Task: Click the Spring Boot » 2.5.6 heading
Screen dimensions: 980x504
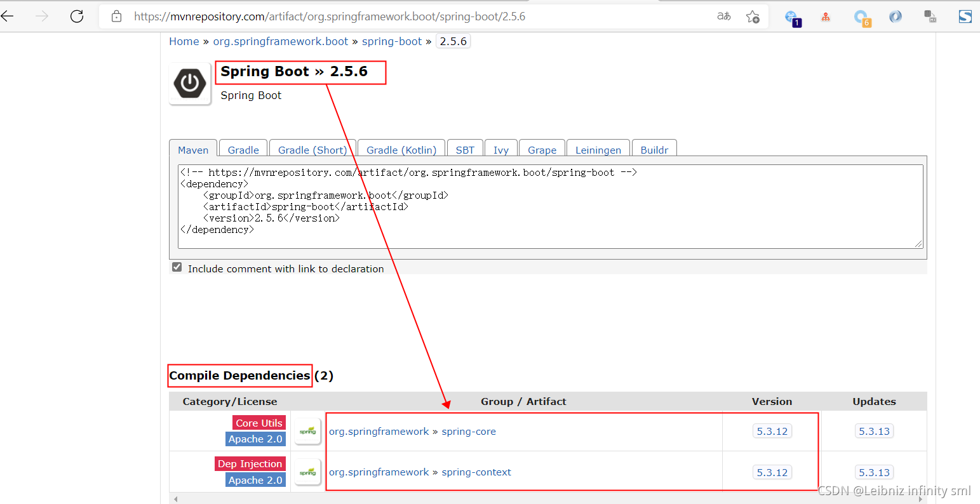Action: click(x=294, y=72)
